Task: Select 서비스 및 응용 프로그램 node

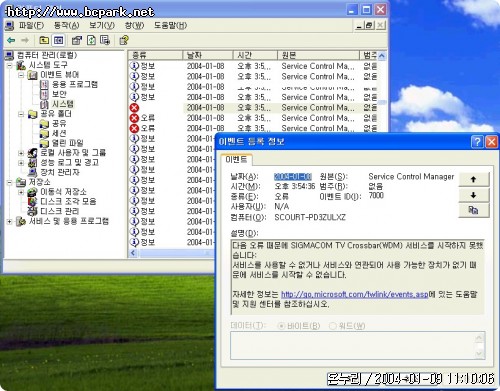Action: pyautogui.click(x=69, y=221)
